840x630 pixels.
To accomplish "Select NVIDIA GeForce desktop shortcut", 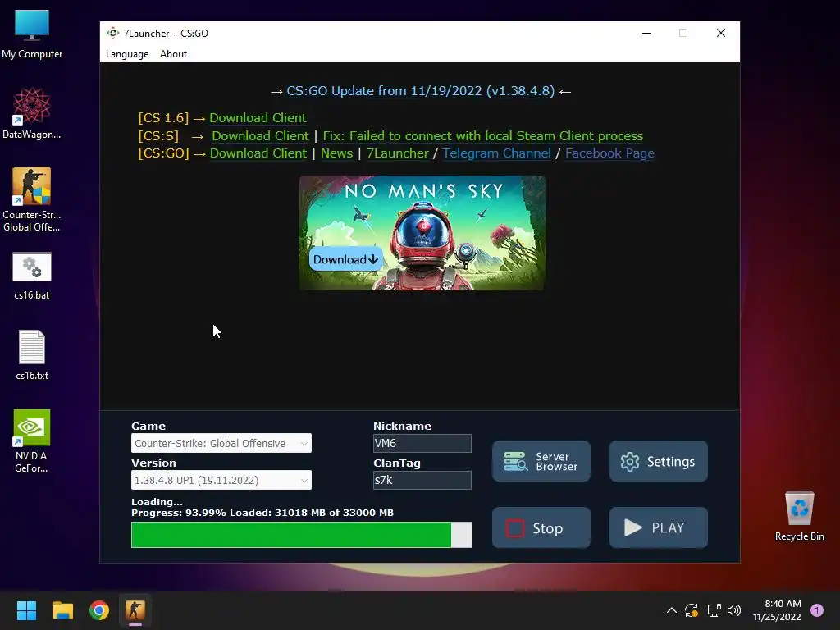I will [32, 441].
